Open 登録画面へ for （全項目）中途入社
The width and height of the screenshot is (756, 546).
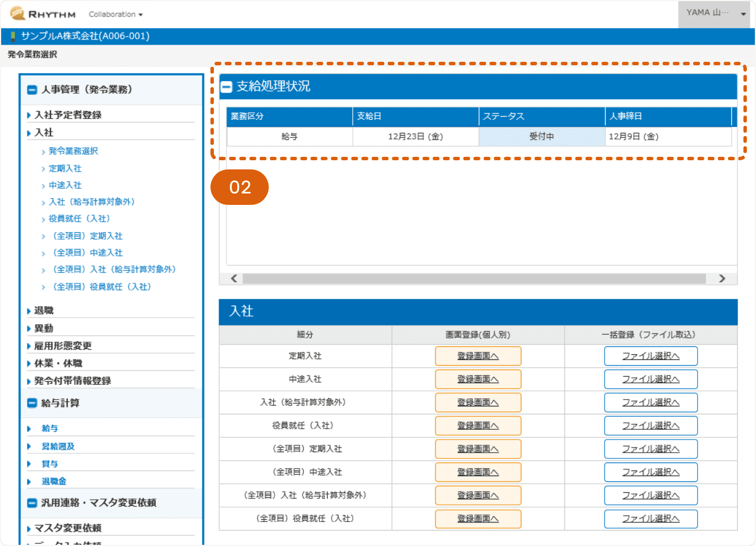point(478,472)
